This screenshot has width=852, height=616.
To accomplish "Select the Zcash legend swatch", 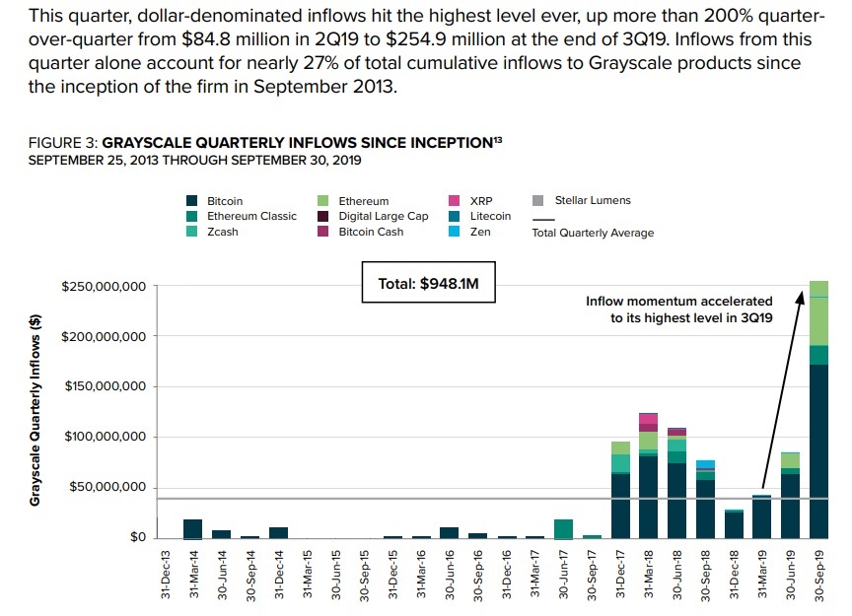I will click(x=189, y=233).
